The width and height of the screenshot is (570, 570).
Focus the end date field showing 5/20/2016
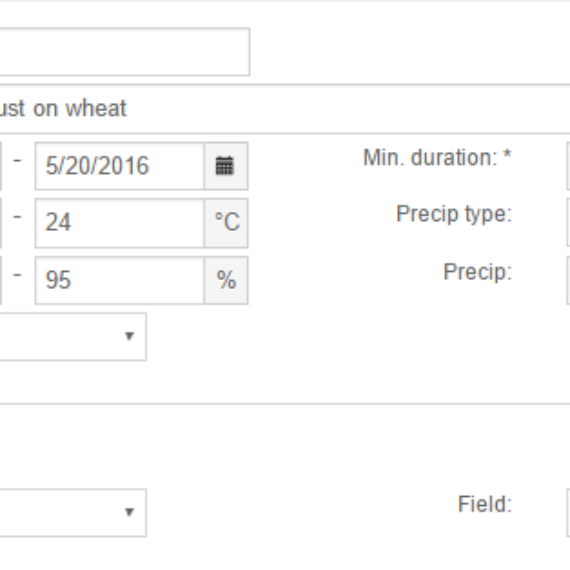120,166
